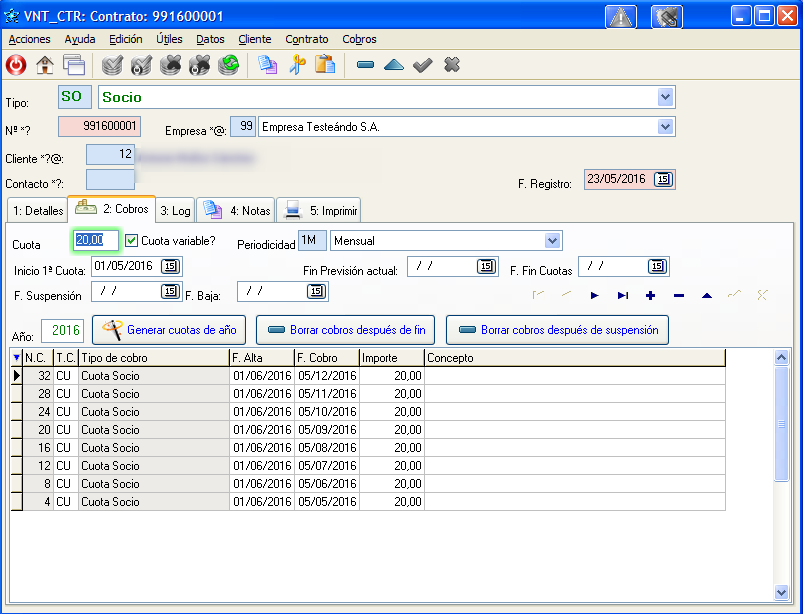Jump to last record navigator arrow
803x614 pixels.
pyautogui.click(x=623, y=295)
